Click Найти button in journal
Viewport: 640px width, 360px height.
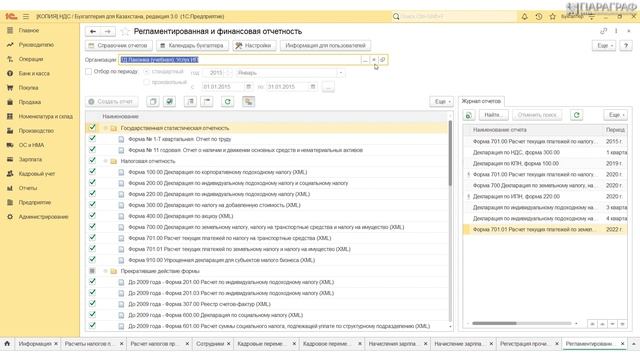[492, 115]
